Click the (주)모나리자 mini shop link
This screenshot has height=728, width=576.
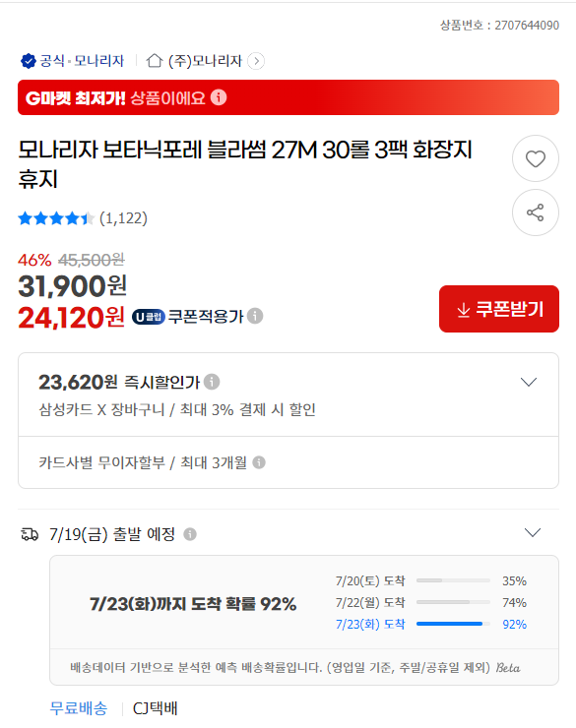click(x=205, y=61)
